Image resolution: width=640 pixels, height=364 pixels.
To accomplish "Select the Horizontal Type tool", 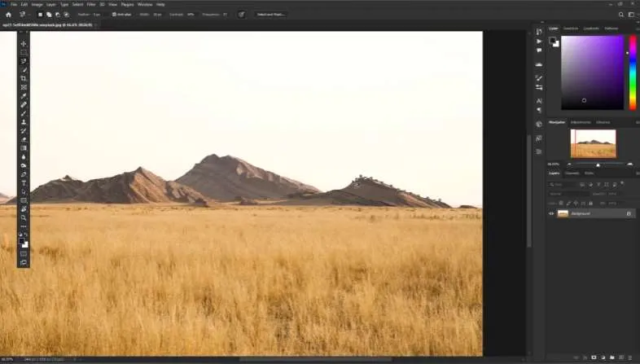I will pos(24,182).
